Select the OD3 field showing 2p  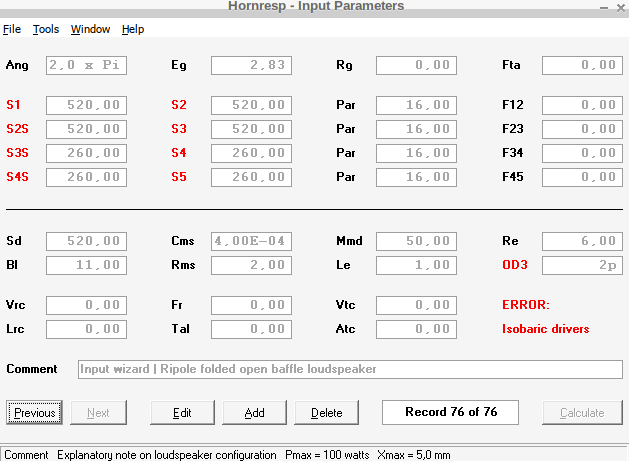point(582,265)
